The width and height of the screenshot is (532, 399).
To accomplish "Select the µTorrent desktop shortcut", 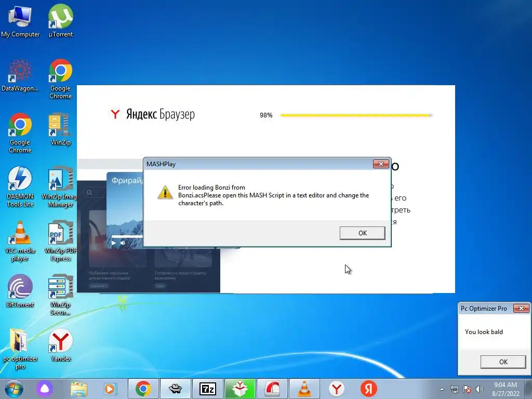I will pyautogui.click(x=60, y=21).
